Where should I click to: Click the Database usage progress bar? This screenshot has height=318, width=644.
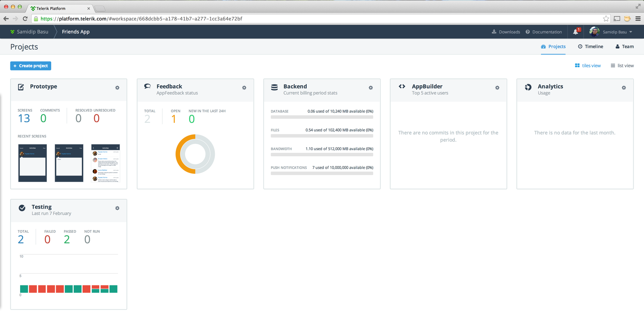(322, 117)
